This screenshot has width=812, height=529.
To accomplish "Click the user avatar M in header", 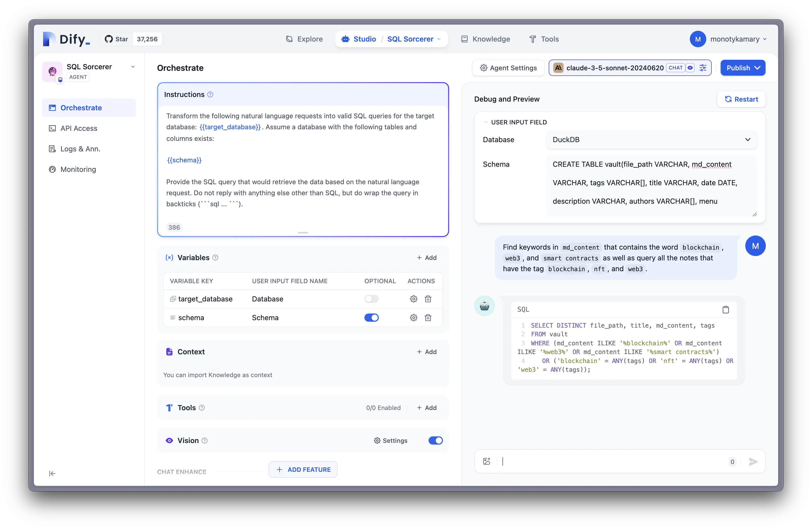I will click(698, 39).
